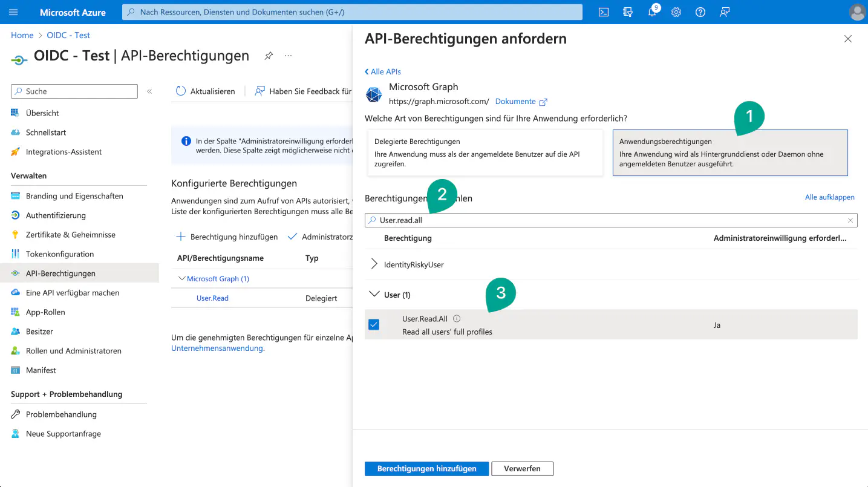
Task: Select the Anwendungsberechtigungen option card
Action: click(x=729, y=152)
